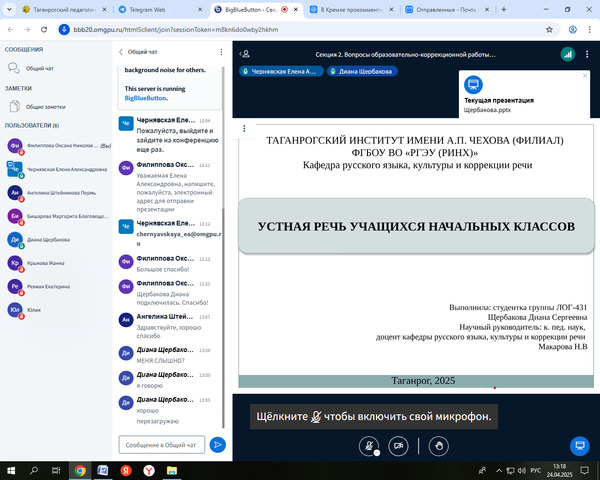Click the BigBlueButton link in the chat

pyautogui.click(x=146, y=99)
